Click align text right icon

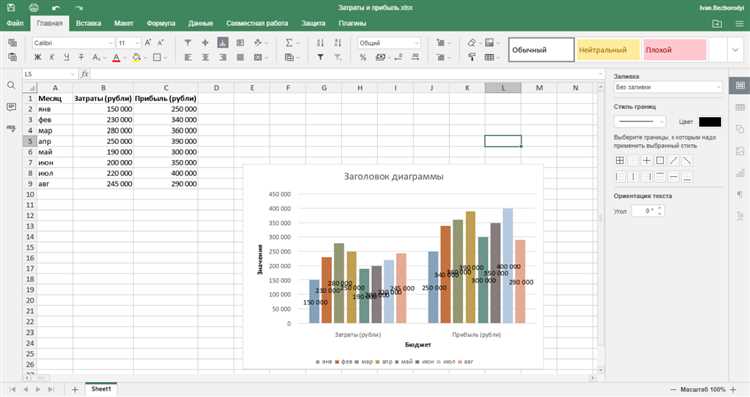point(223,57)
